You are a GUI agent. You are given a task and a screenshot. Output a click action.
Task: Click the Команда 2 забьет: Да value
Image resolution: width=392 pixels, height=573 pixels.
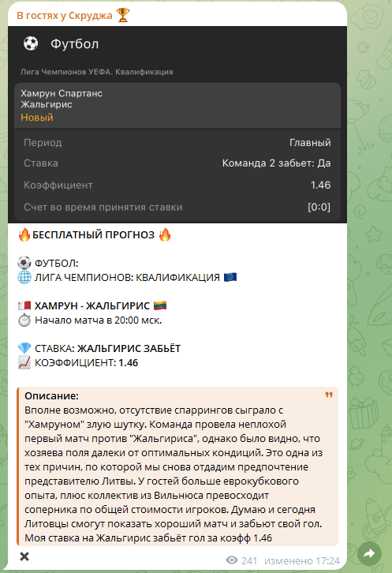(x=277, y=163)
